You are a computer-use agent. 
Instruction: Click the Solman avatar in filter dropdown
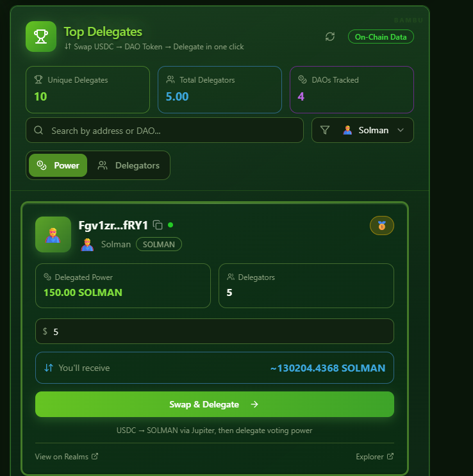(347, 130)
